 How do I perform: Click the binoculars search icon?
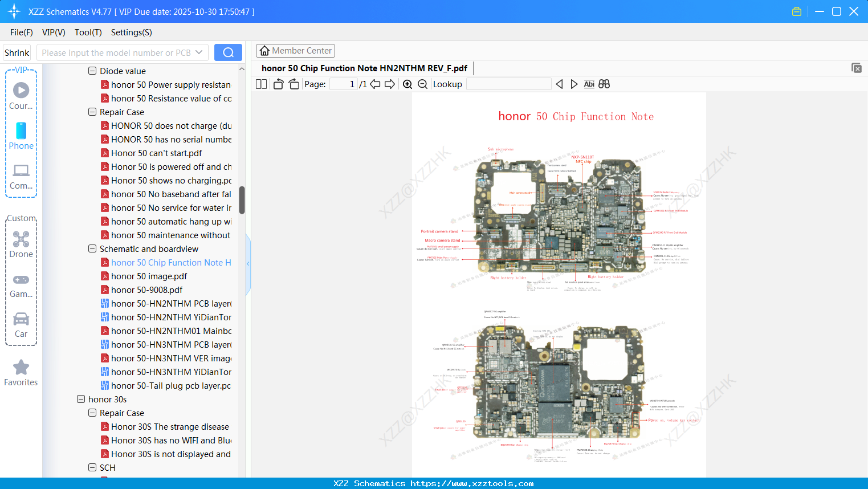pos(604,84)
